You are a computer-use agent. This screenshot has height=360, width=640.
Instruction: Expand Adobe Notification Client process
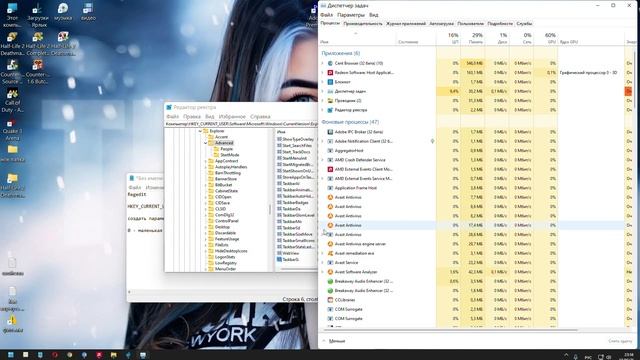322,141
